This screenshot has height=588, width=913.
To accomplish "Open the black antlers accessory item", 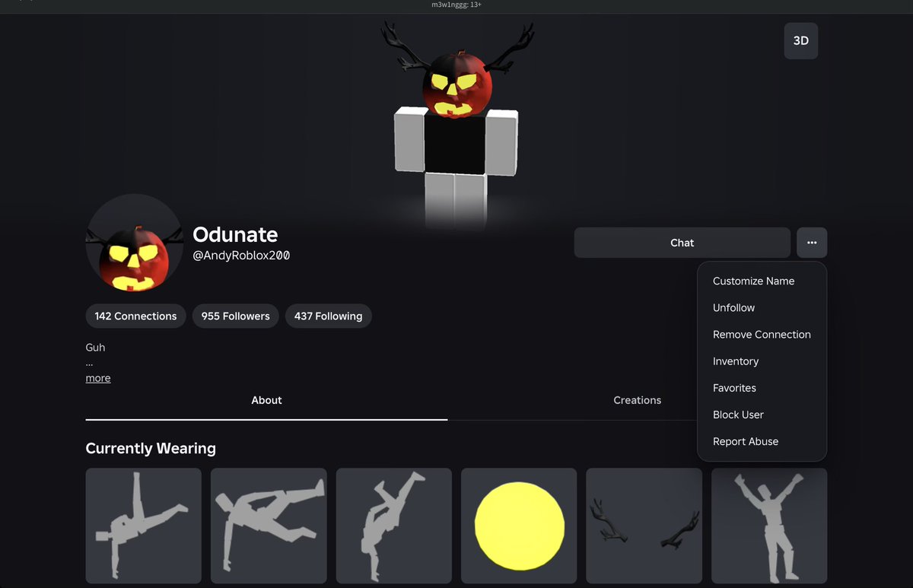I will [x=644, y=526].
